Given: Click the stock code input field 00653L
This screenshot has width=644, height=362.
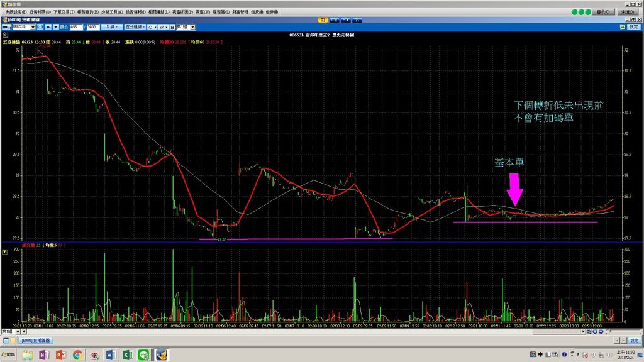Looking at the screenshot, I should pos(21,26).
